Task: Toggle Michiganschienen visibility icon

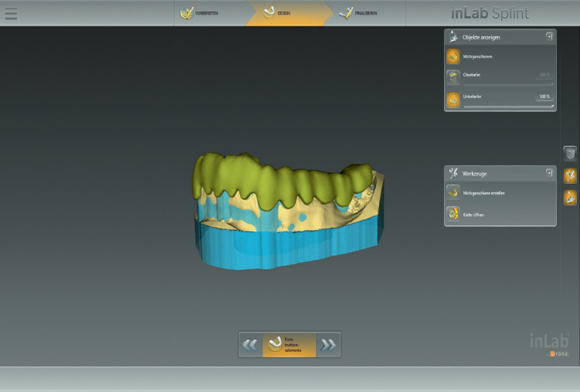Action: point(453,56)
